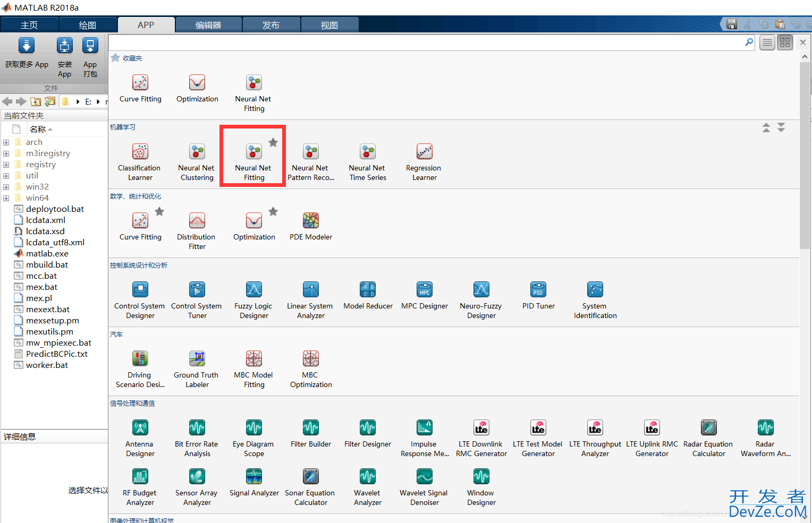Navigate back in folder history

tap(7, 101)
